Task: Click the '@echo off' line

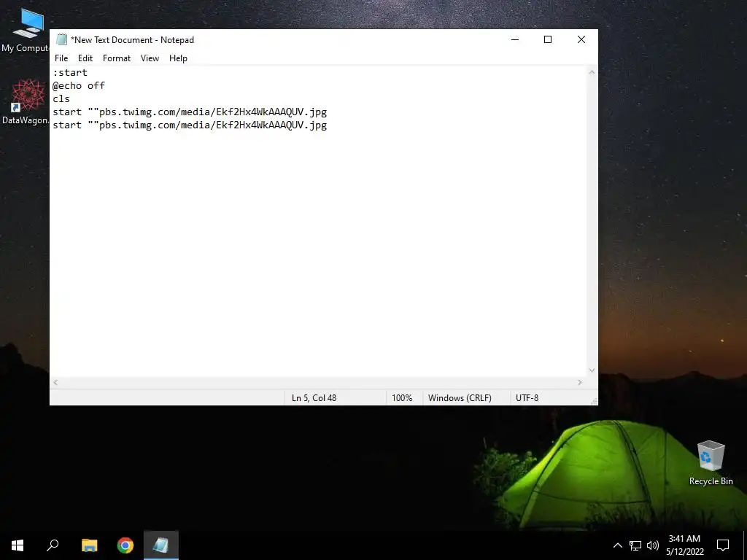Action: pos(79,86)
